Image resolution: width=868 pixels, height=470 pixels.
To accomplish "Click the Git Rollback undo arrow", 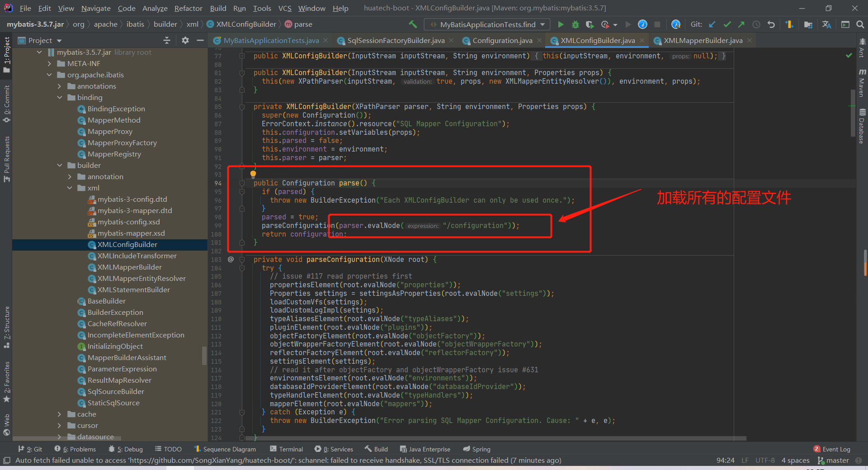I will pos(771,24).
